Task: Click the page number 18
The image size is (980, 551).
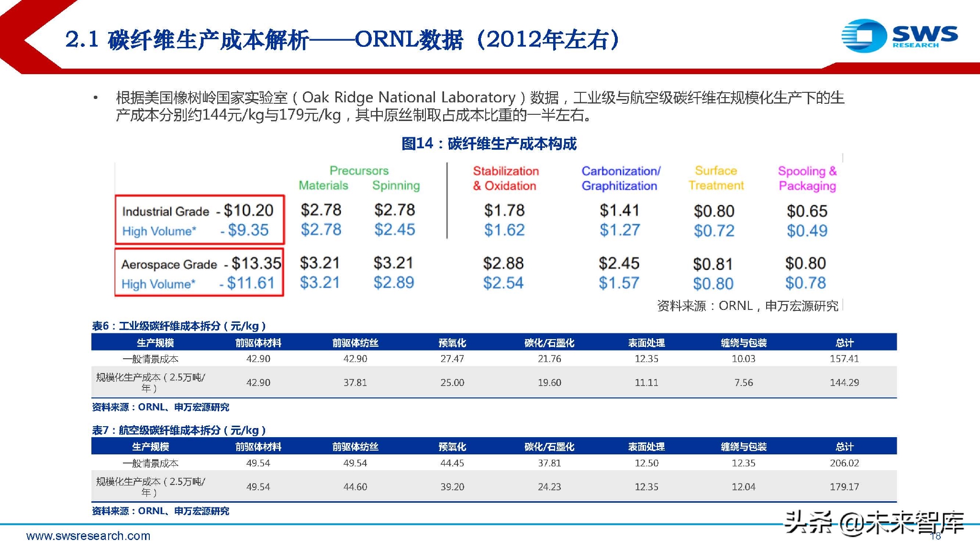Action: 935,536
